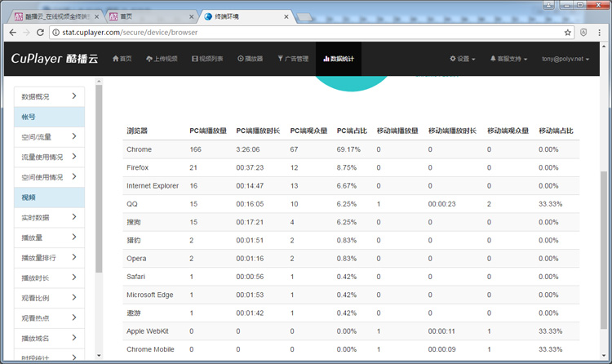Go to 首页 in the navigation bar
The image size is (612, 364).
coord(122,59)
